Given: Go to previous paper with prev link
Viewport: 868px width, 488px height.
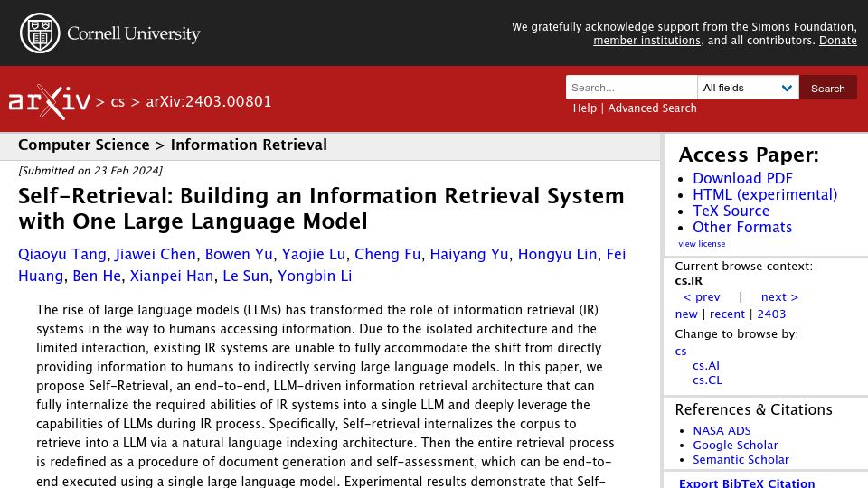Looking at the screenshot, I should (x=702, y=297).
